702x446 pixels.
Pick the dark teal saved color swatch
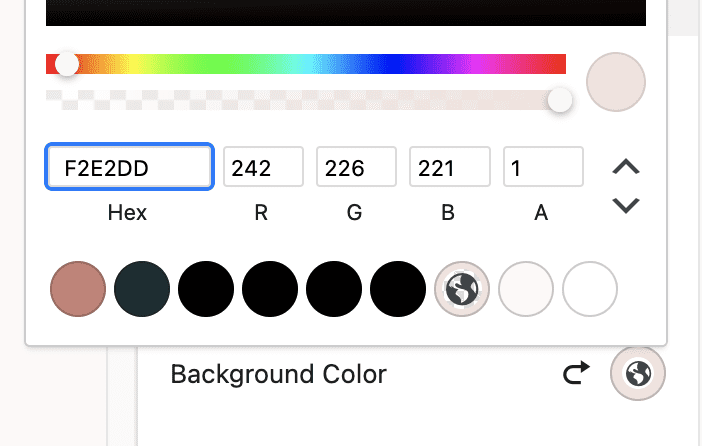click(x=142, y=289)
